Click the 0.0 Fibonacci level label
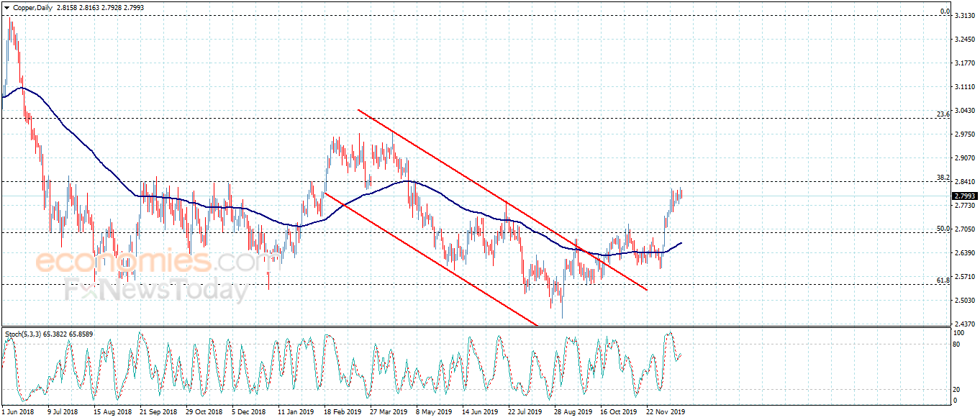980x420 pixels. 945,12
